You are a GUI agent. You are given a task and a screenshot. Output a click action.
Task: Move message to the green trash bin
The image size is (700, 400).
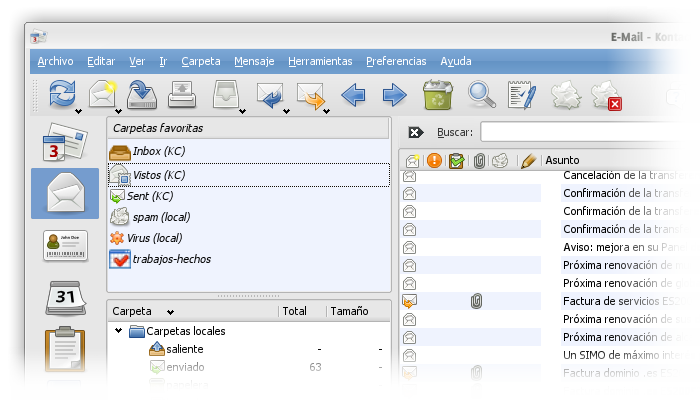438,94
